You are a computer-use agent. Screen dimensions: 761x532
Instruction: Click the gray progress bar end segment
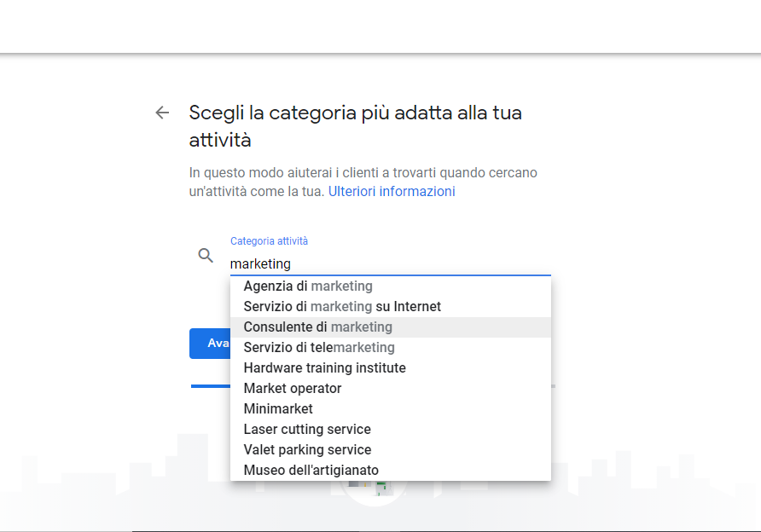point(554,386)
